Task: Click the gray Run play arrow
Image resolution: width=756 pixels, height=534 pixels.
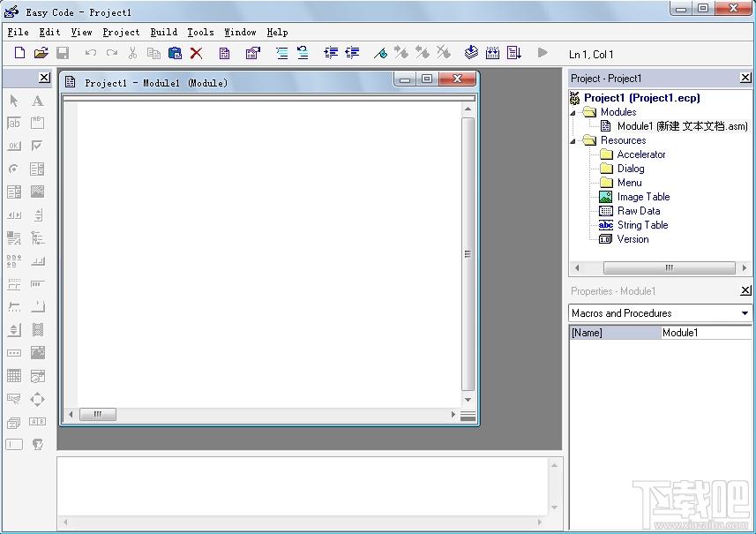Action: (543, 53)
